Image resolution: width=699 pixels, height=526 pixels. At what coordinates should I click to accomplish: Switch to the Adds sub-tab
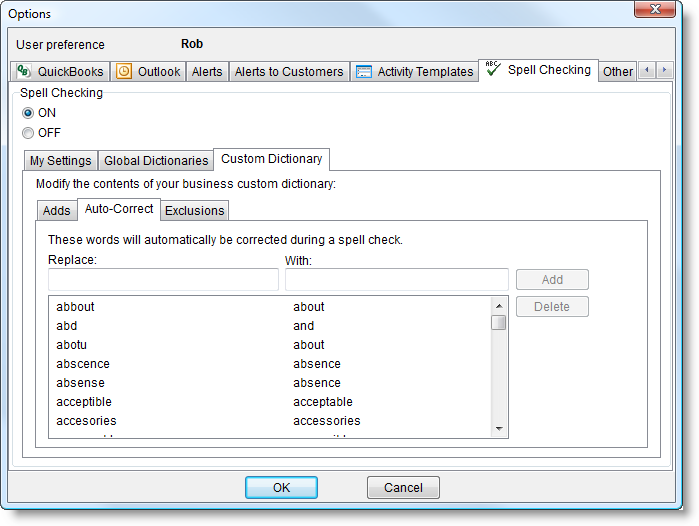56,210
